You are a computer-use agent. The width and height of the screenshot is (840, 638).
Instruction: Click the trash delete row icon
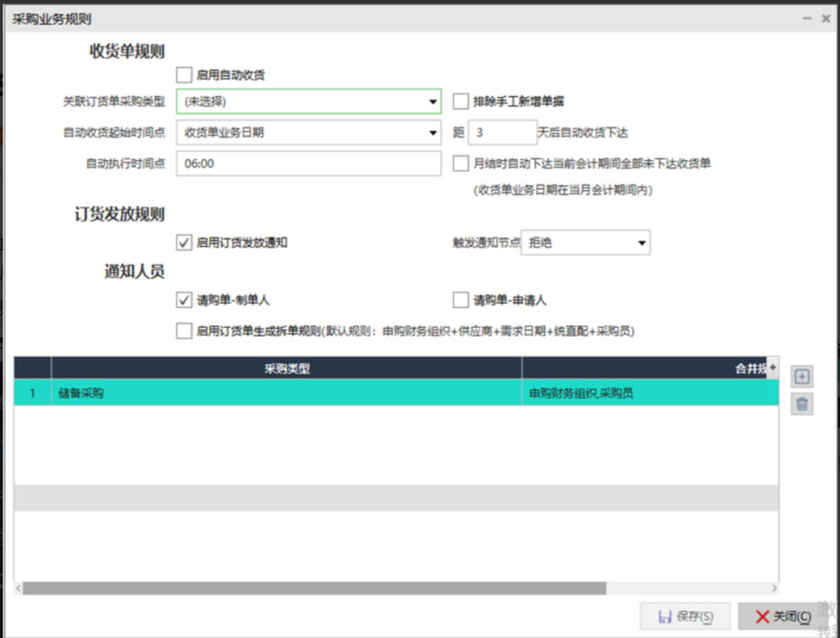click(801, 405)
